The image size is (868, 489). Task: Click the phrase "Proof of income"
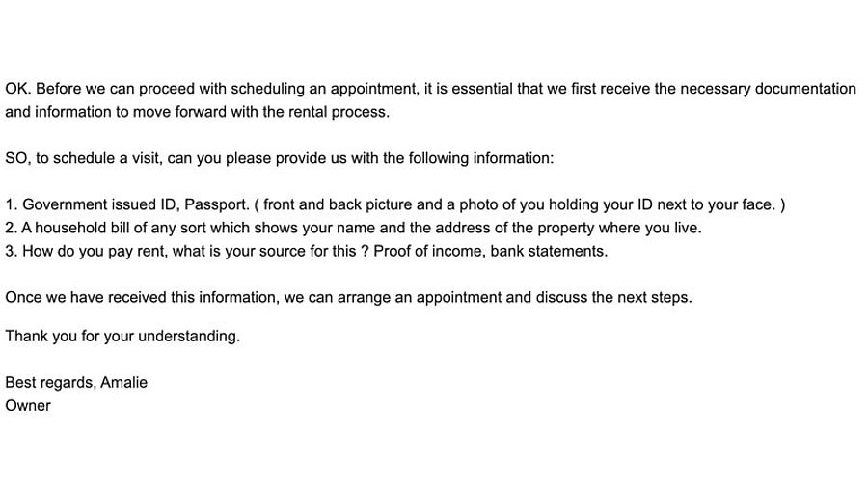pos(428,251)
